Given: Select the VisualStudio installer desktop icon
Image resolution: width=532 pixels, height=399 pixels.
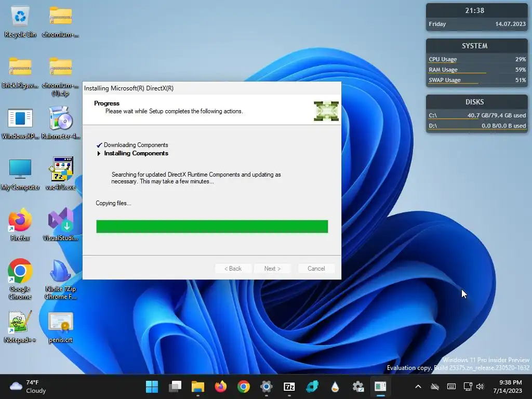Looking at the screenshot, I should [60, 225].
